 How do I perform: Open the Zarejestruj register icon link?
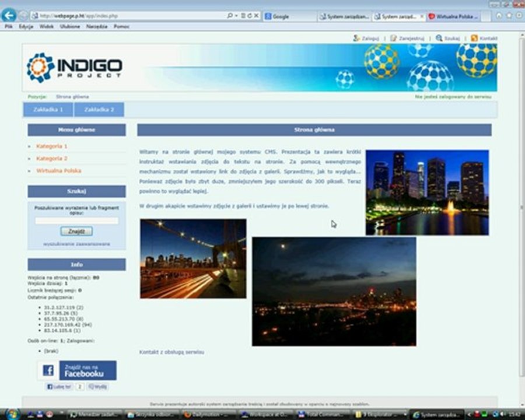tap(393, 38)
